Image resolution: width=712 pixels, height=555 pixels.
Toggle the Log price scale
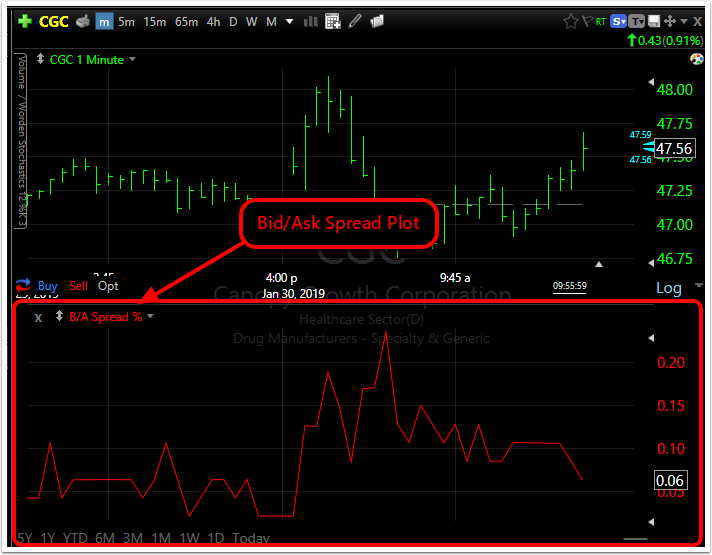tap(669, 288)
